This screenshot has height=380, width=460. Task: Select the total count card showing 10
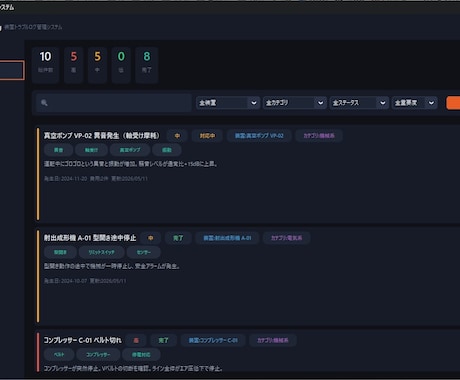click(x=45, y=65)
